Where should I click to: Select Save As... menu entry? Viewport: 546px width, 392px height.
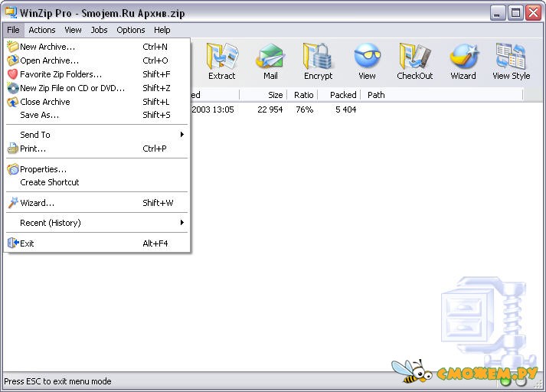96,115
